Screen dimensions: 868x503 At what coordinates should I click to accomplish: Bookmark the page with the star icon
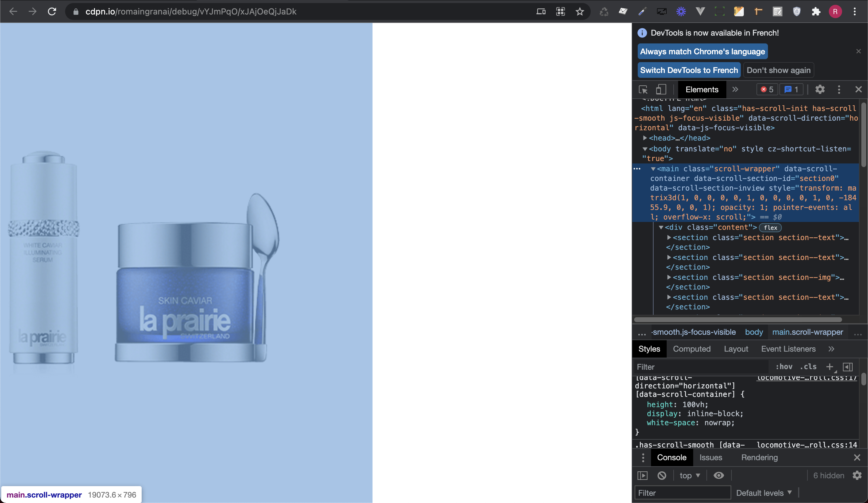click(x=580, y=11)
